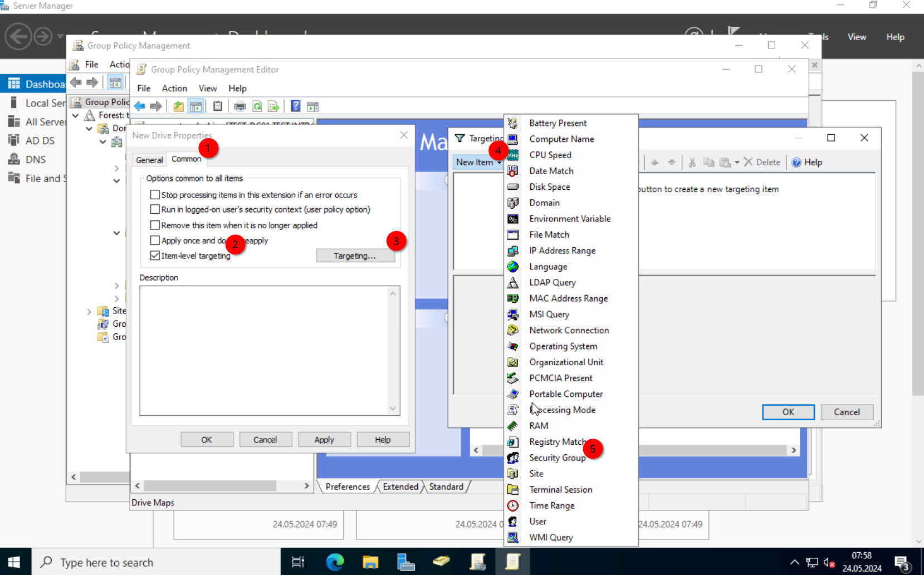
Task: Switch to the General tab
Action: pos(149,160)
